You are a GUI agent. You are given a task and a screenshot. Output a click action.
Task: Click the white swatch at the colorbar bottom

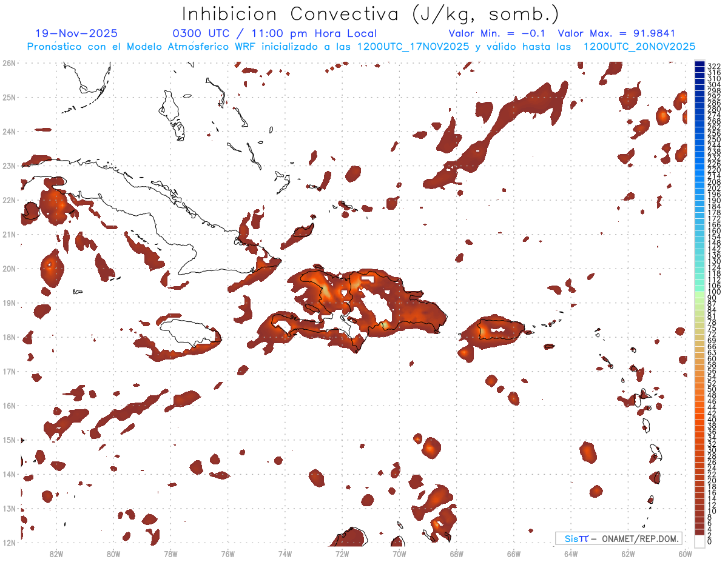(x=699, y=540)
